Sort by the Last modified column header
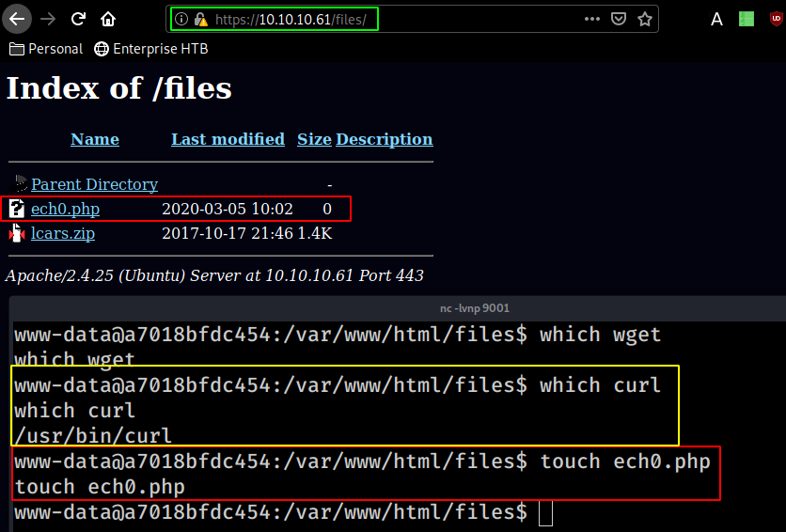 pyautogui.click(x=228, y=139)
